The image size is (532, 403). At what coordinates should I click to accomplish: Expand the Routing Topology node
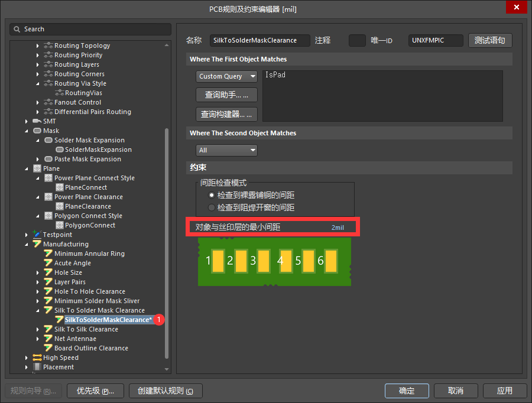coord(38,45)
